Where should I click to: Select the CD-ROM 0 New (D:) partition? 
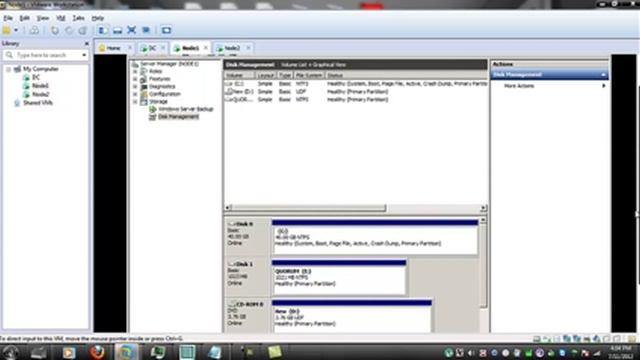coord(351,316)
